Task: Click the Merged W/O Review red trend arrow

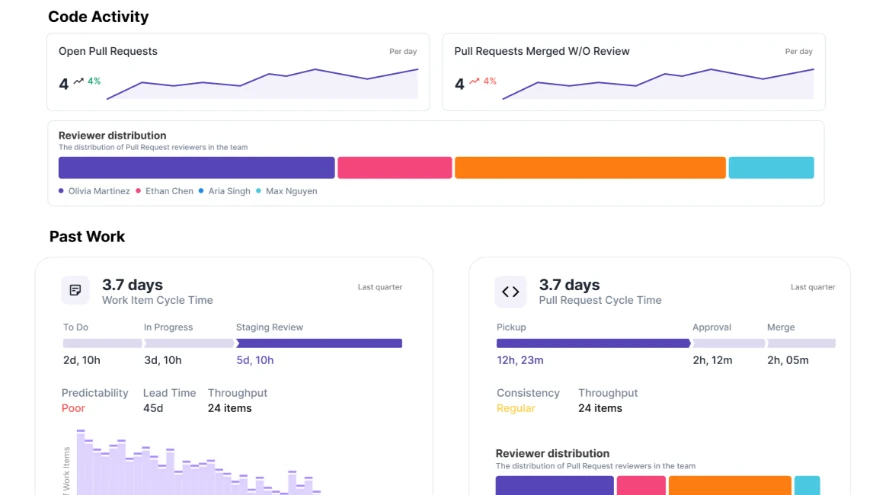Action: click(474, 82)
